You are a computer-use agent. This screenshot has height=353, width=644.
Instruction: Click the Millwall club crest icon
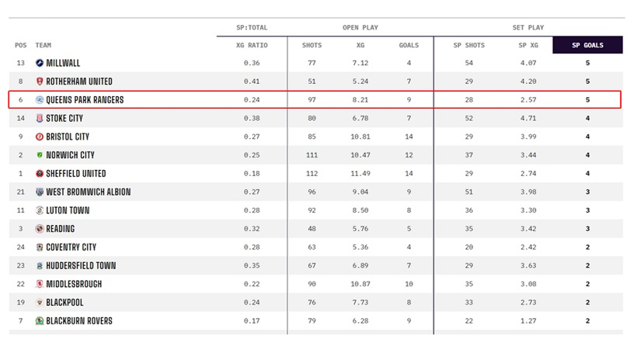(x=40, y=63)
